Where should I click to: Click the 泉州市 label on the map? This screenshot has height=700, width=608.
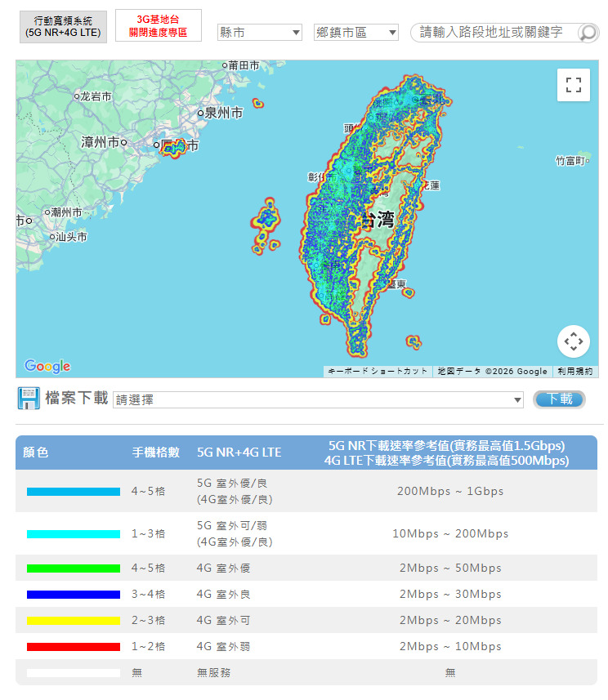tap(224, 113)
